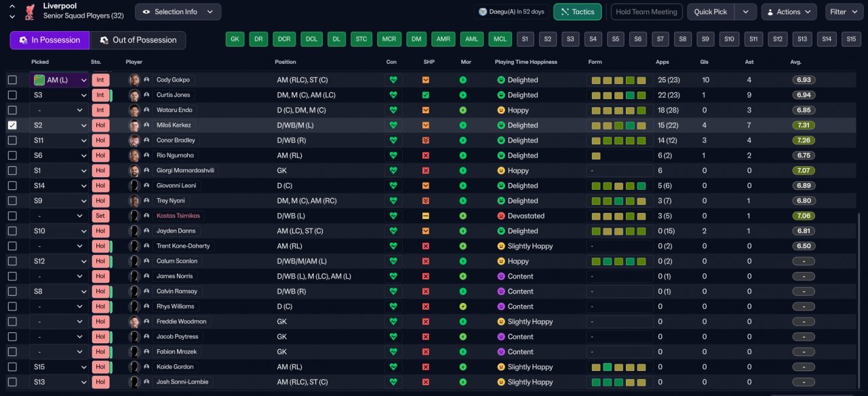Image resolution: width=868 pixels, height=396 pixels.
Task: Click the previous squad up chevron
Action: click(x=12, y=6)
